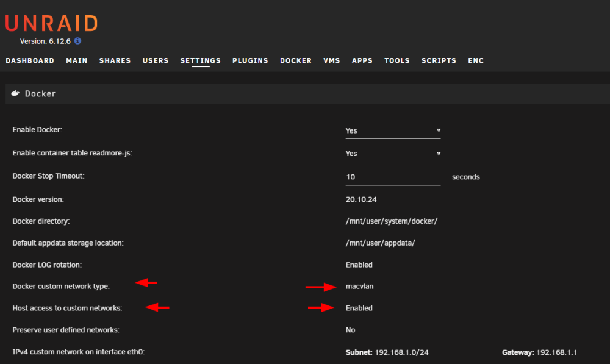The width and height of the screenshot is (610, 364).
Task: Click the Host access to custom networks label
Action: pyautogui.click(x=67, y=308)
